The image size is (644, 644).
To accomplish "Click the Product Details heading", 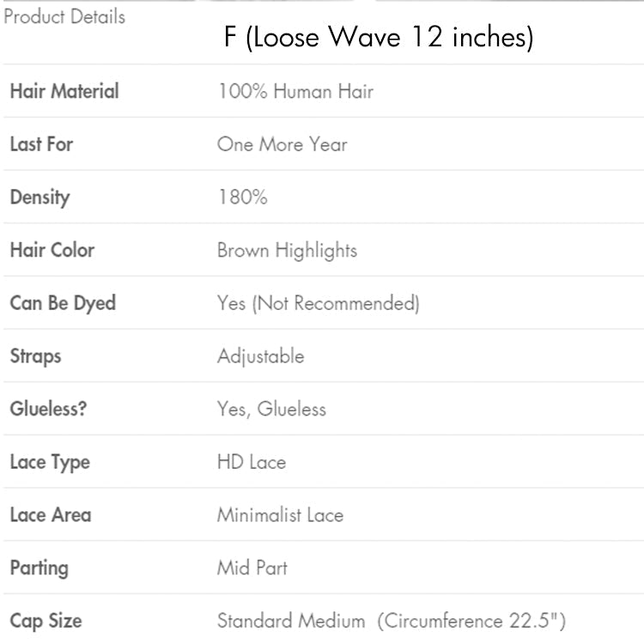I will (64, 16).
